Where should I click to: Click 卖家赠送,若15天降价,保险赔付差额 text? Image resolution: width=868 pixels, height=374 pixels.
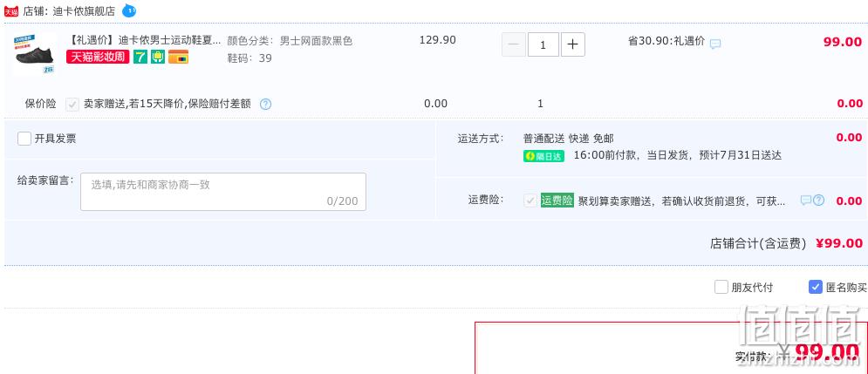[x=167, y=104]
